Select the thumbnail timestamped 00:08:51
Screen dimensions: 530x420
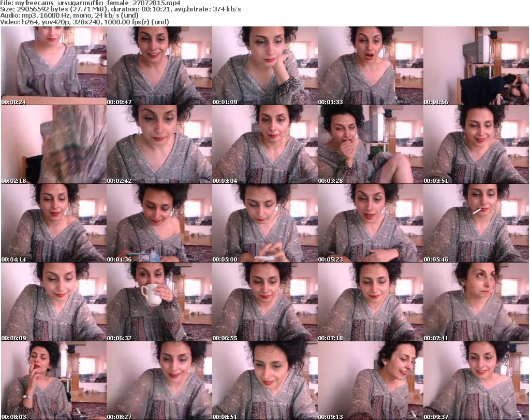(265, 381)
